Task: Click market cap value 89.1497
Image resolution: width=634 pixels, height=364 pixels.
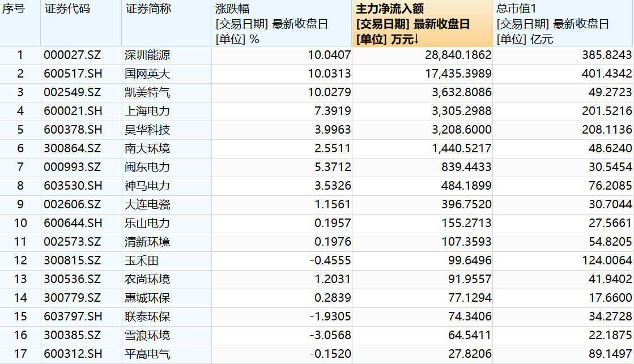Action: tap(610, 354)
